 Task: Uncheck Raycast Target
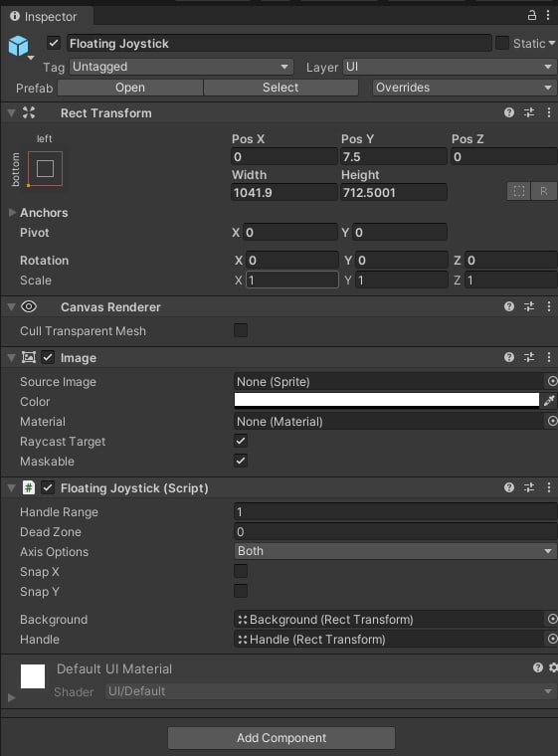coord(241,441)
